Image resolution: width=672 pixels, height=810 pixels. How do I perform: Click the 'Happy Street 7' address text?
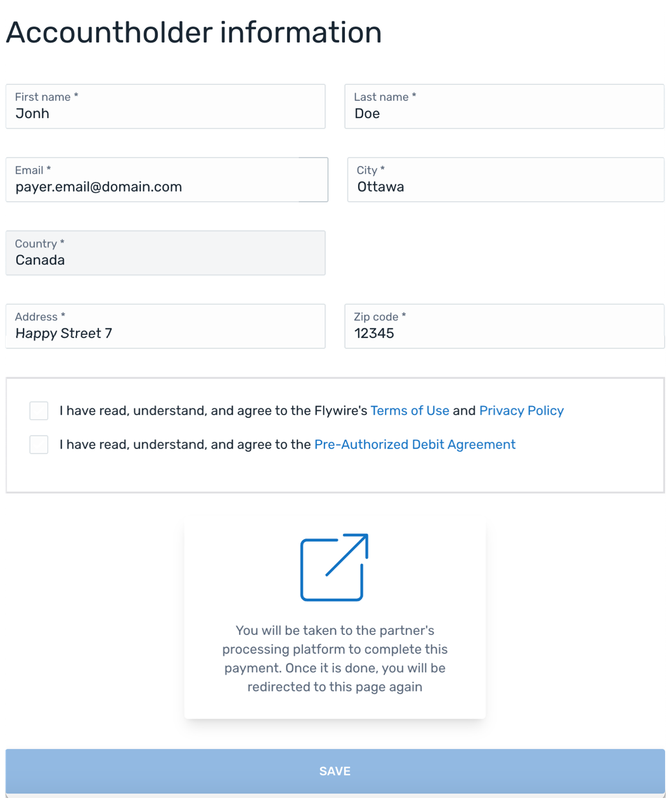pyautogui.click(x=63, y=334)
